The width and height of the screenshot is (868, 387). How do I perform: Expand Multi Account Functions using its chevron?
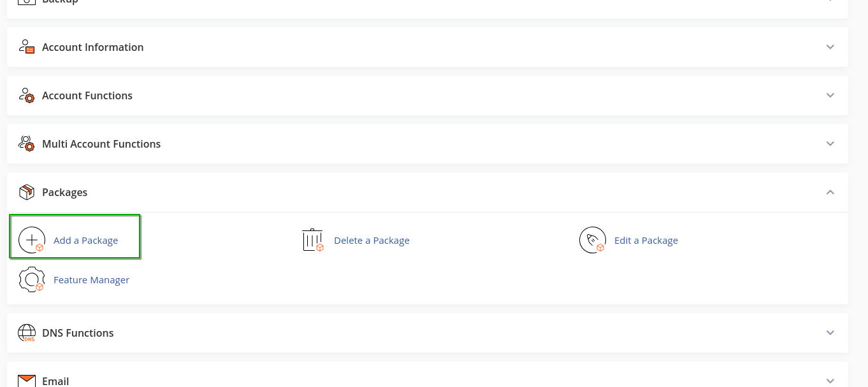pos(830,144)
